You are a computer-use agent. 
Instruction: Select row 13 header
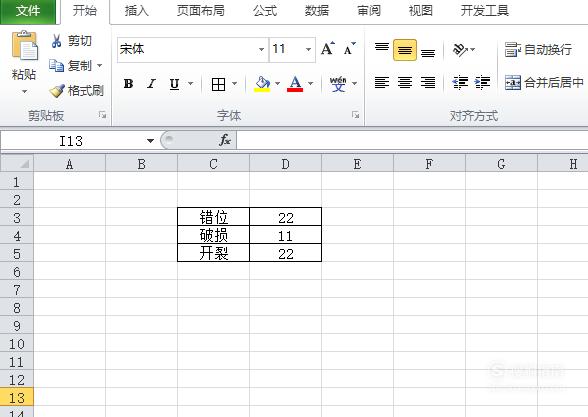point(16,398)
